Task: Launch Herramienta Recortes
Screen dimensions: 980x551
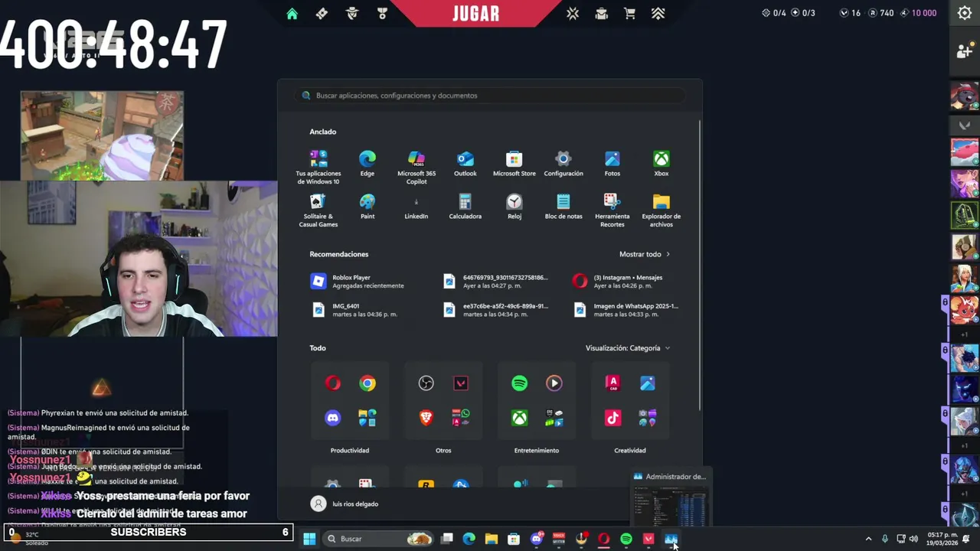Action: [x=612, y=210]
